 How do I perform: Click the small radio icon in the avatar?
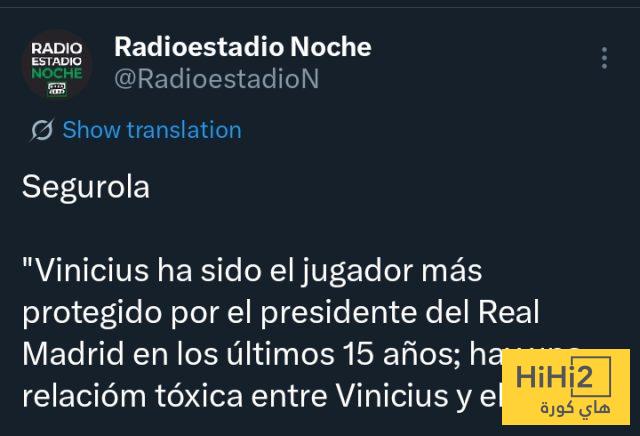(x=57, y=89)
